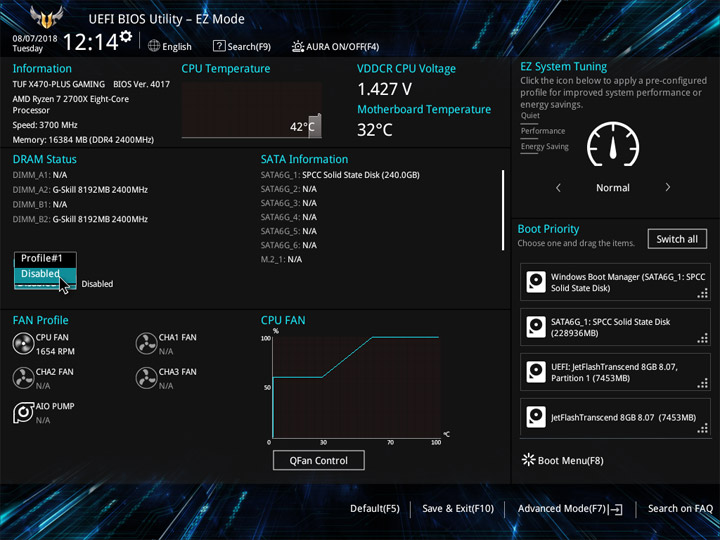Select Windows Boot Manager boot entry disk icon

536,282
